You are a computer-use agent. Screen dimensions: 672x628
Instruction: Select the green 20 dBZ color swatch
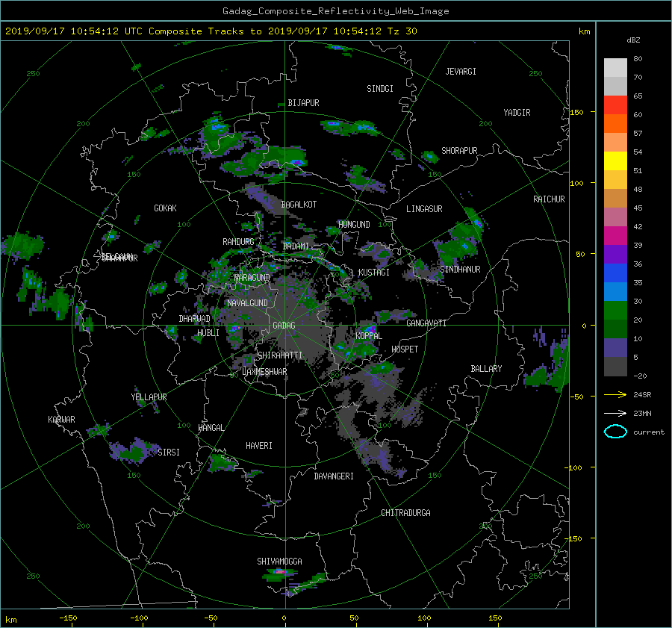[x=615, y=310]
